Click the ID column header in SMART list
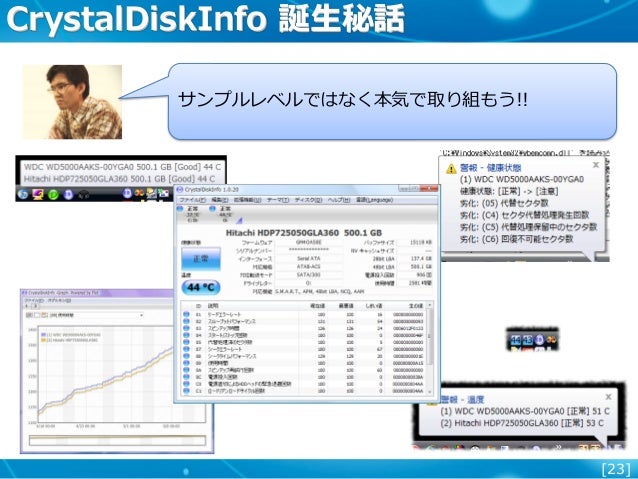 click(199, 306)
